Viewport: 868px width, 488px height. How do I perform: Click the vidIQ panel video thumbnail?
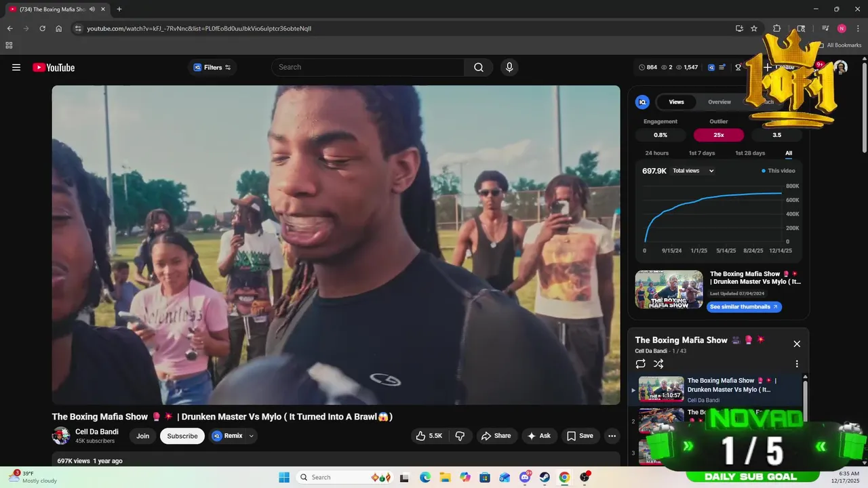pyautogui.click(x=669, y=289)
